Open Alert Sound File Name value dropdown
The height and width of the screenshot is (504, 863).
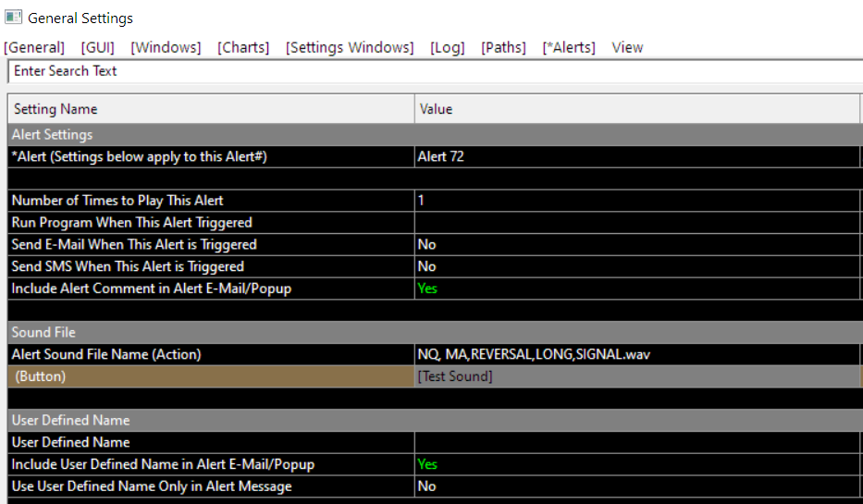click(x=636, y=354)
